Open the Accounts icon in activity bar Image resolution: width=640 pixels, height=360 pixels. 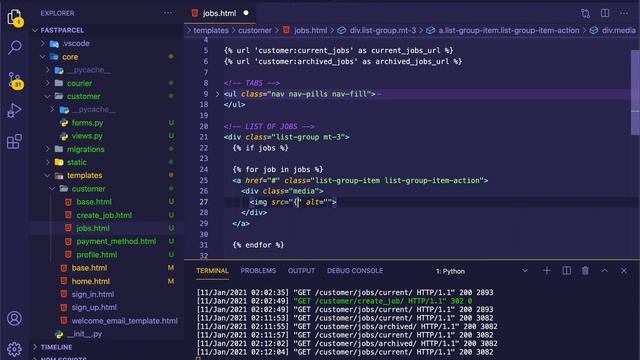(14, 318)
